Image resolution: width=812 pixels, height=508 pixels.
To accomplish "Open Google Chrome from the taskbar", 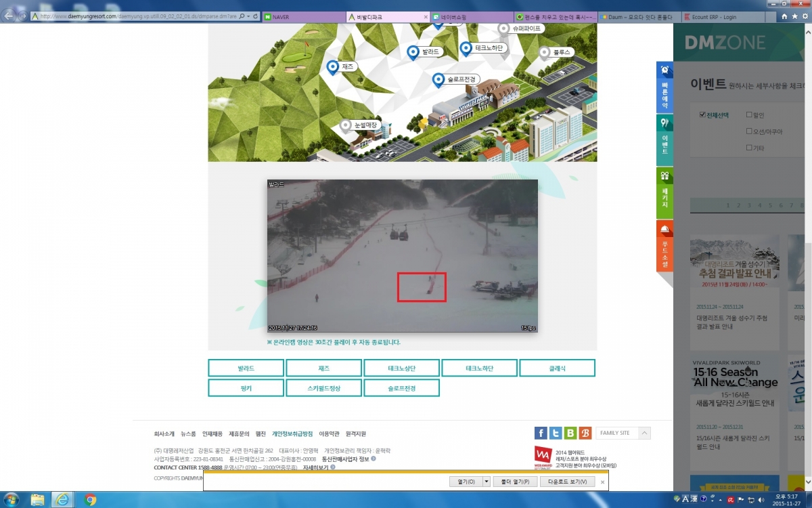I will coord(91,500).
